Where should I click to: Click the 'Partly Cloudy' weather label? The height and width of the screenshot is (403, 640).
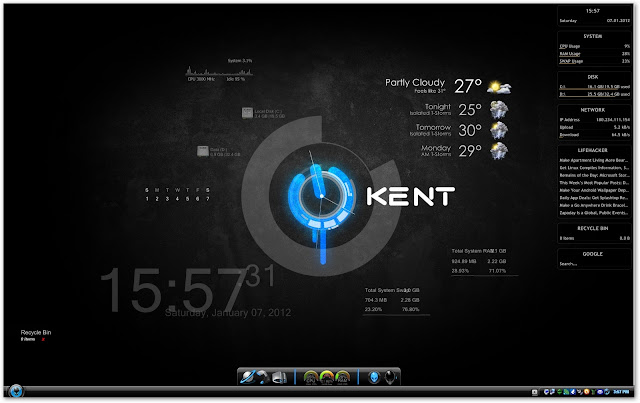point(415,82)
